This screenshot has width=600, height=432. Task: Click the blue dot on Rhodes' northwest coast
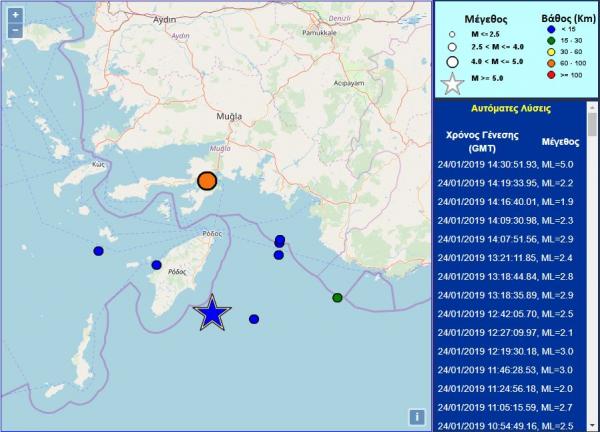[x=157, y=265]
